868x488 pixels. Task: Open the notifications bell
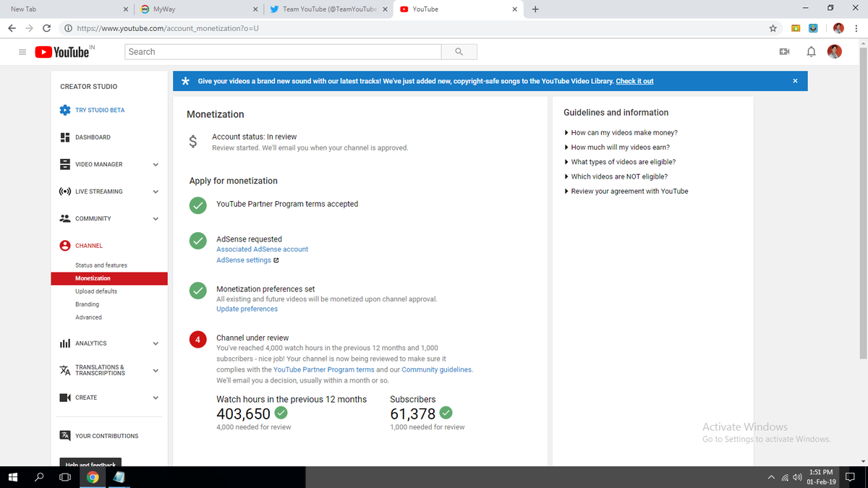pyautogui.click(x=812, y=52)
